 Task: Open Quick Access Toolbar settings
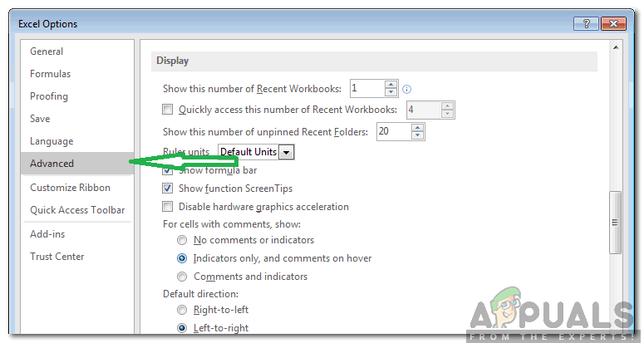(x=77, y=210)
